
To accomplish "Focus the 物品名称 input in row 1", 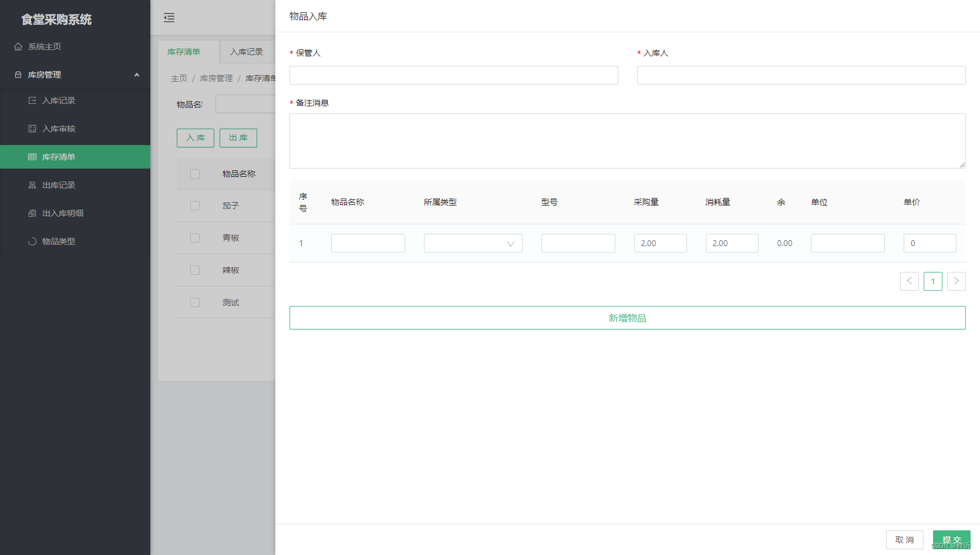I will pyautogui.click(x=368, y=243).
